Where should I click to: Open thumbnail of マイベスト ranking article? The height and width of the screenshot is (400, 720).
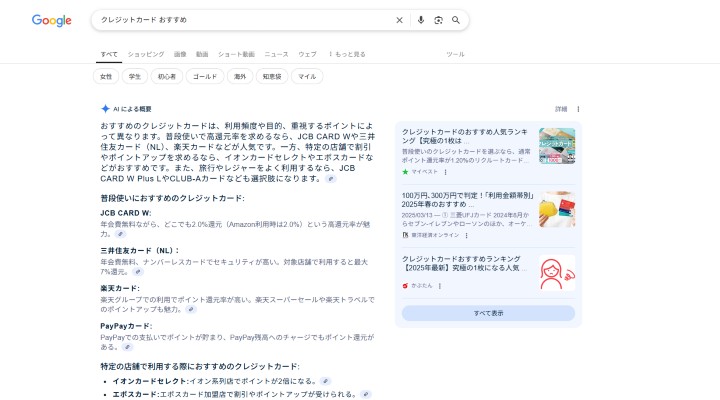(x=557, y=146)
